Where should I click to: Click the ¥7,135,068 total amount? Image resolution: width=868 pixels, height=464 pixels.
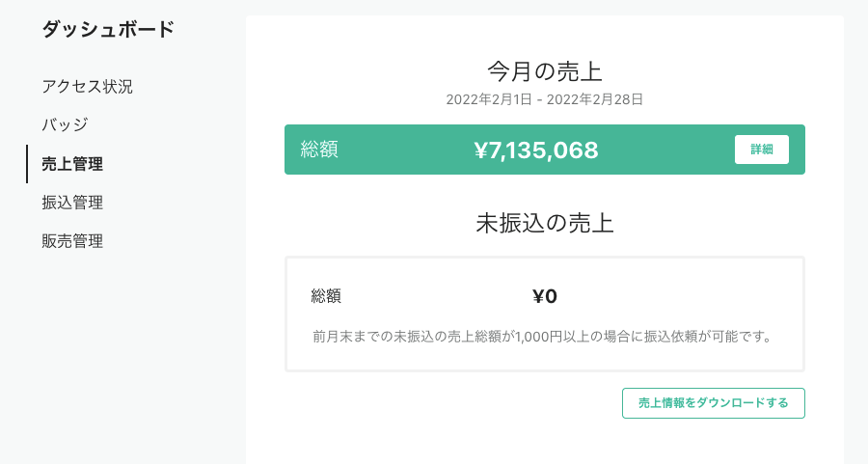tap(536, 150)
